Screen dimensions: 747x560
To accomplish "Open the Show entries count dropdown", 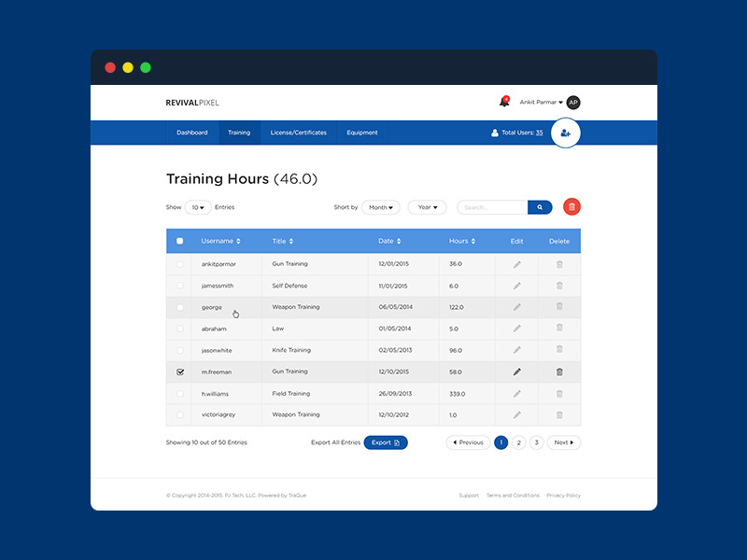I will 198,207.
